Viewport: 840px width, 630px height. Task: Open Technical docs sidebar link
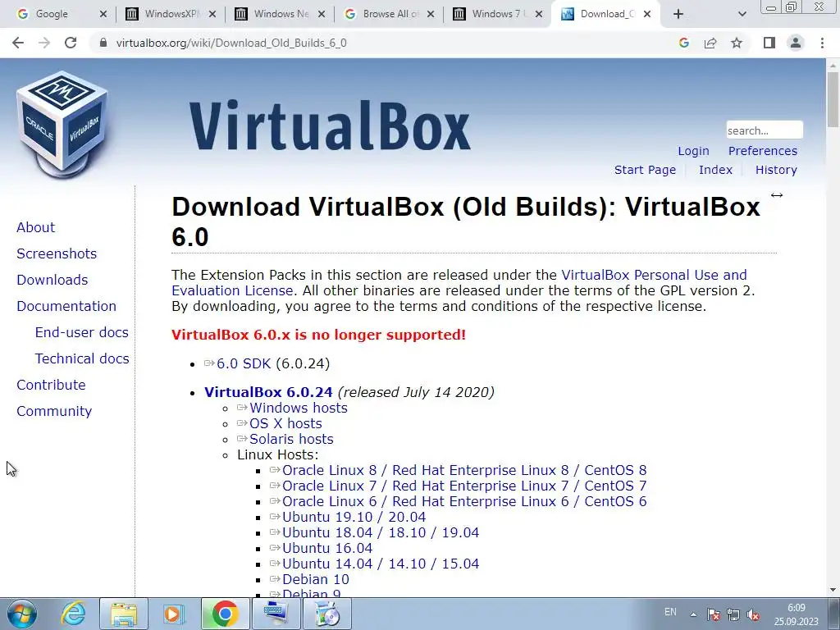82,358
